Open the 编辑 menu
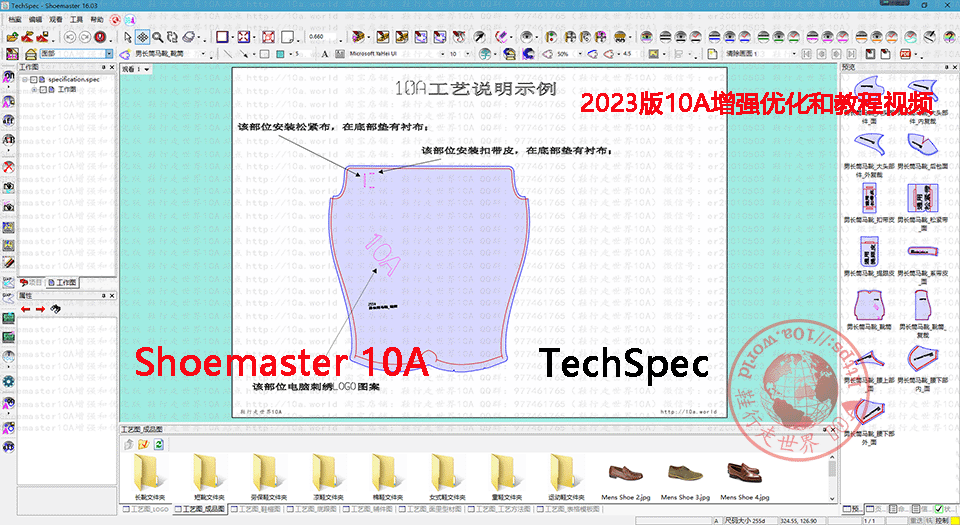 coord(36,20)
